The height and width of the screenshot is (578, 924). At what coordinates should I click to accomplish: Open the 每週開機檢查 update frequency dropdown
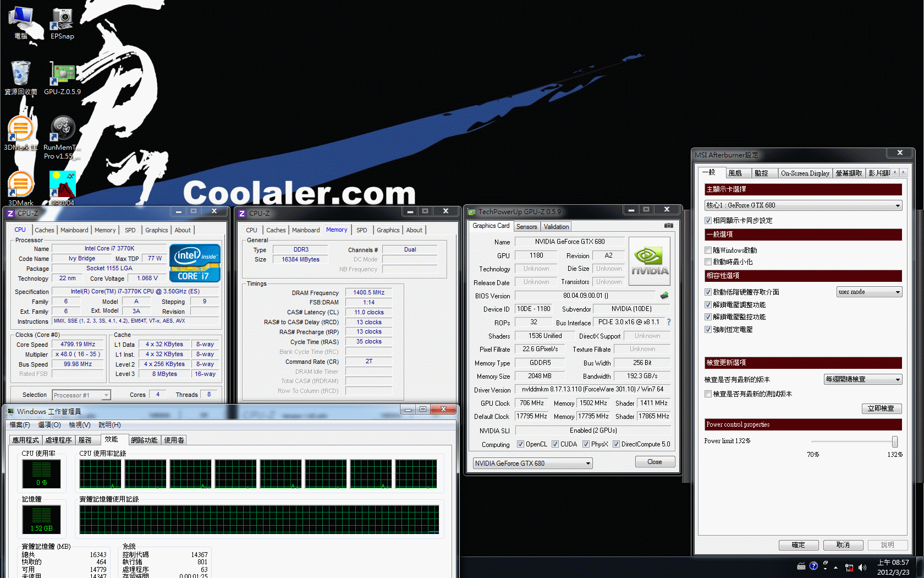(863, 379)
